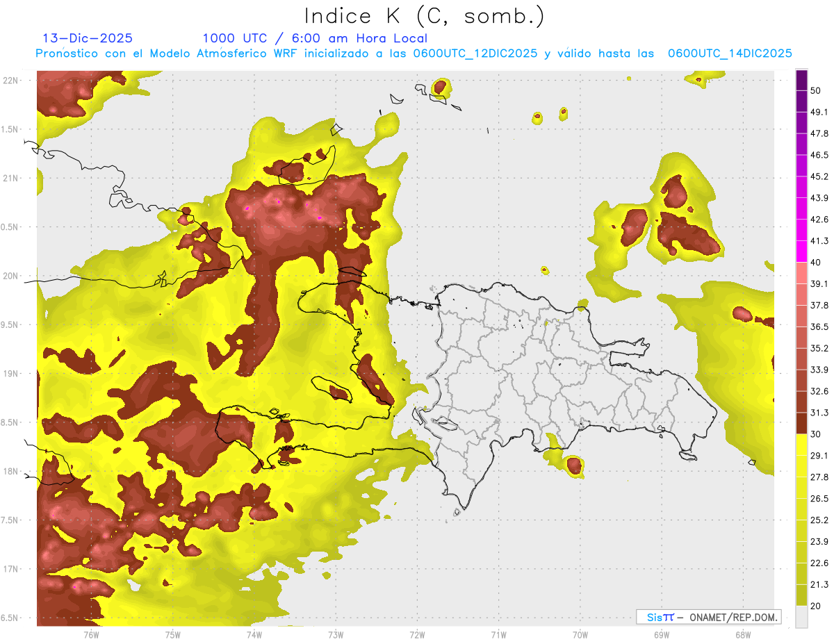Click legend value '50'
Viewport: 834px width, 644px height.
[x=815, y=90]
